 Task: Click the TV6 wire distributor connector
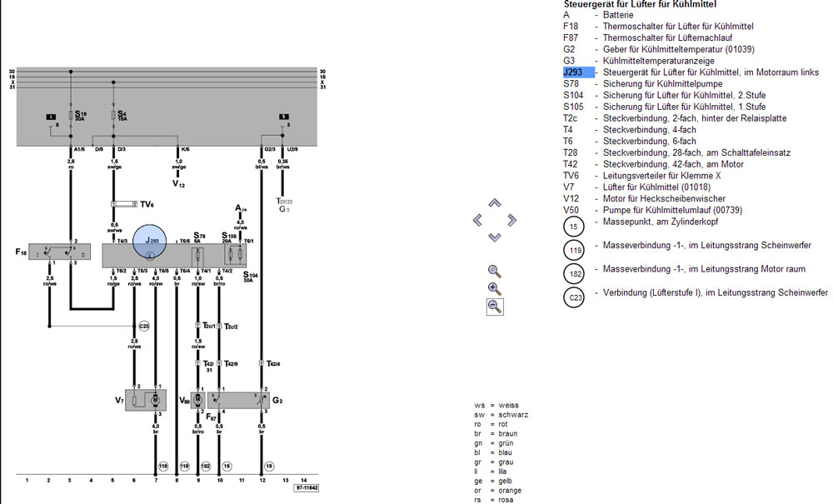click(123, 204)
